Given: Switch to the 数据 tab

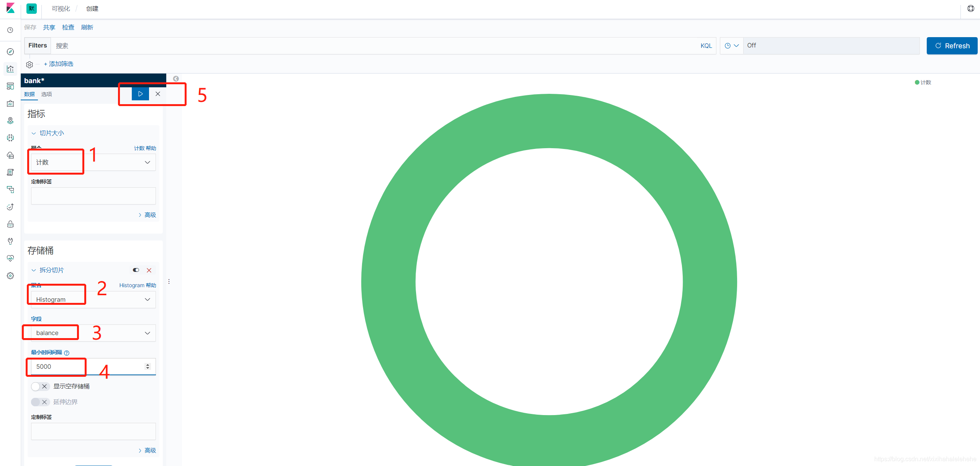Looking at the screenshot, I should click(x=29, y=94).
